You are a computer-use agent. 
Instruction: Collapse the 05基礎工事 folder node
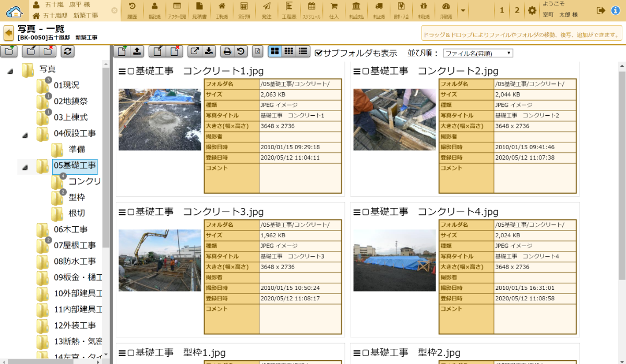(25, 167)
